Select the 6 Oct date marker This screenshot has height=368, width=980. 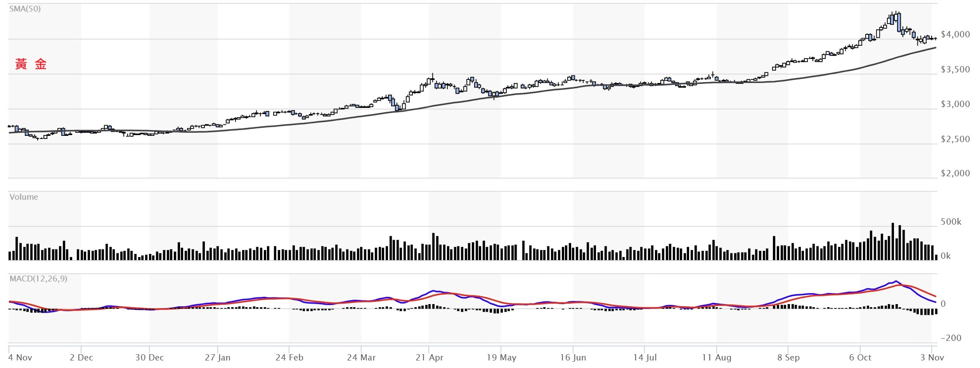coord(860,358)
